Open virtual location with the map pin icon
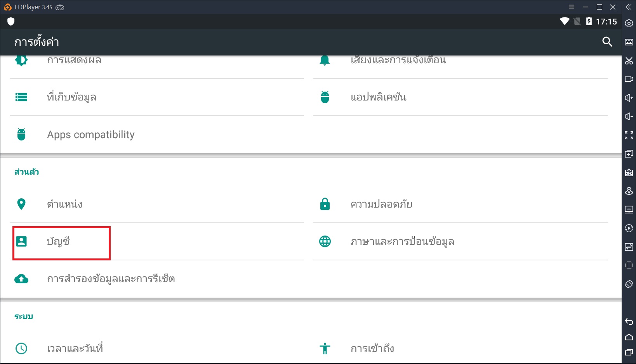 click(629, 191)
